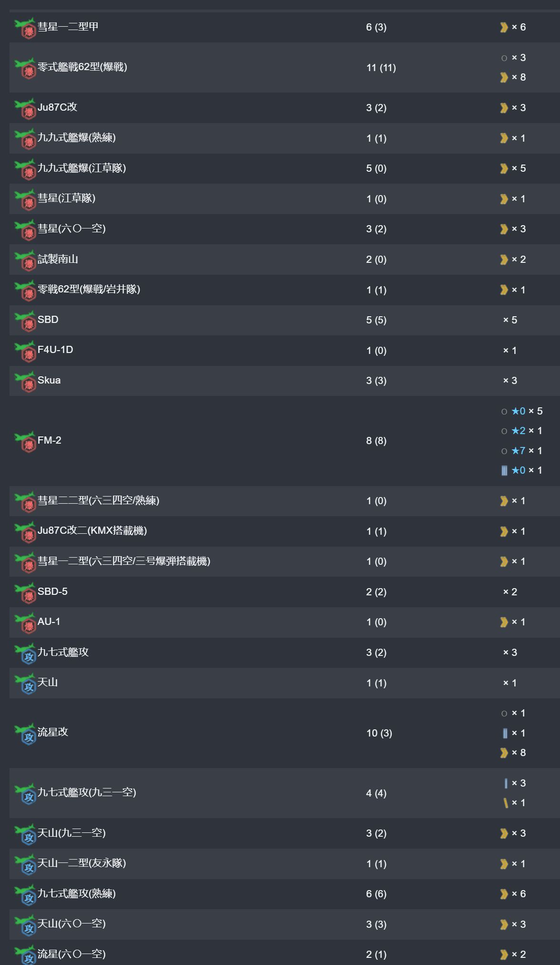Click the gold proficiency mark in 九七式艦攻(九三一空) row

click(505, 803)
